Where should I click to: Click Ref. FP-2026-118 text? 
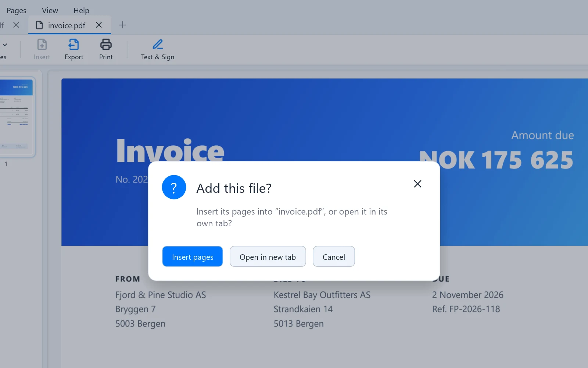[466, 309]
